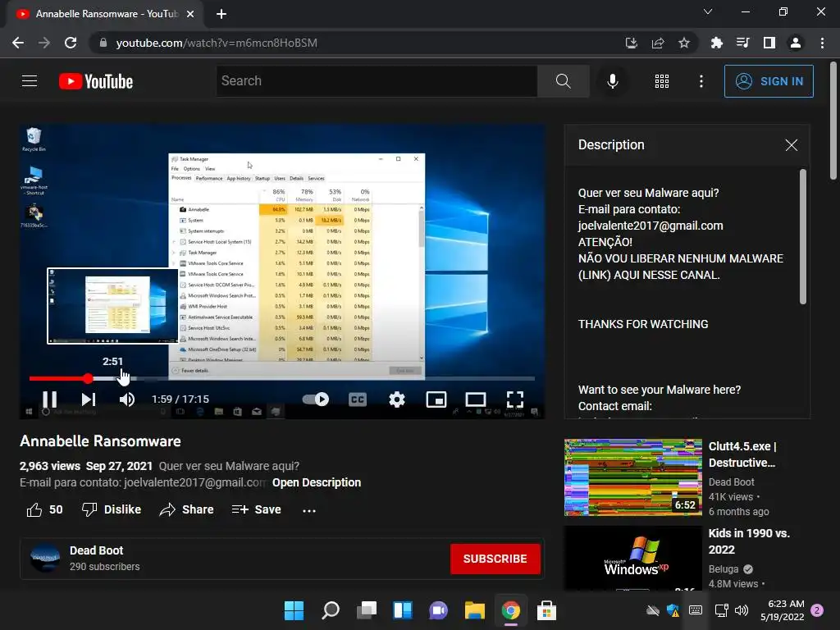Open the Windows Start menu
Viewport: 840px width, 630px height.
(294, 610)
